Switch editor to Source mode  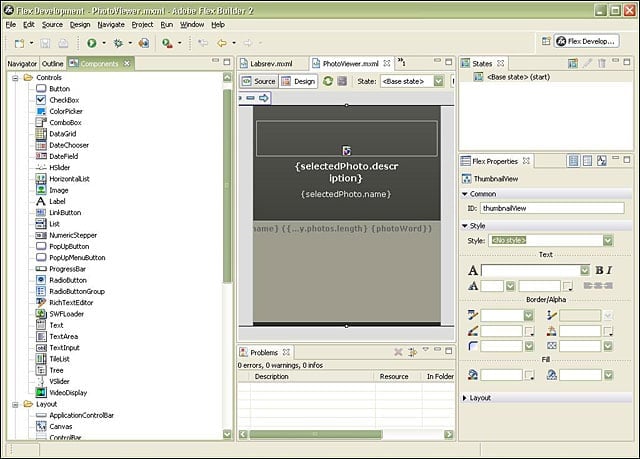(x=259, y=81)
